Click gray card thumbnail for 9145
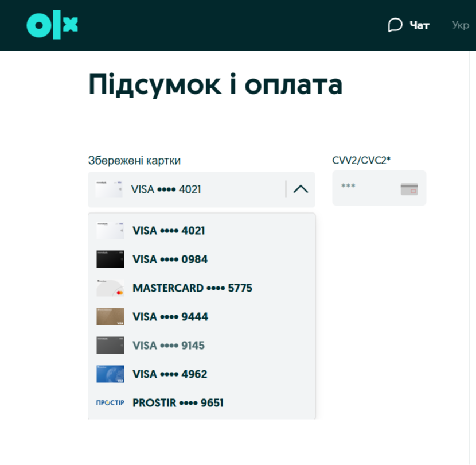 [110, 345]
